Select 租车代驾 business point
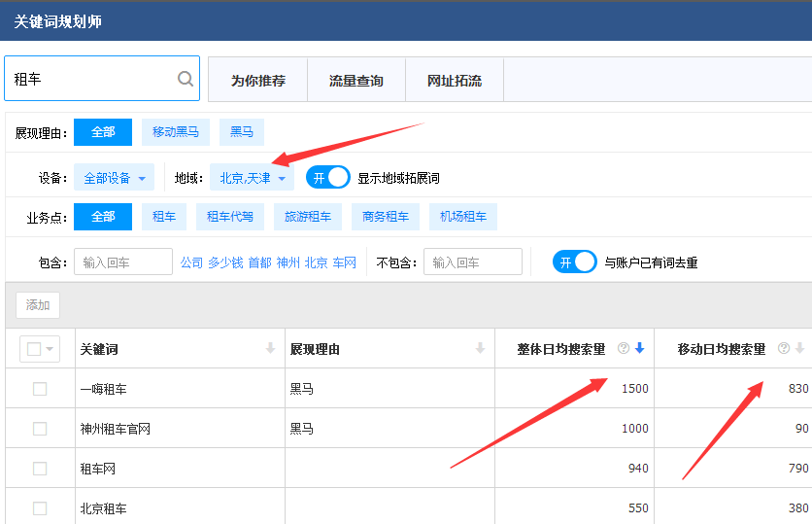The image size is (812, 524). tap(230, 217)
